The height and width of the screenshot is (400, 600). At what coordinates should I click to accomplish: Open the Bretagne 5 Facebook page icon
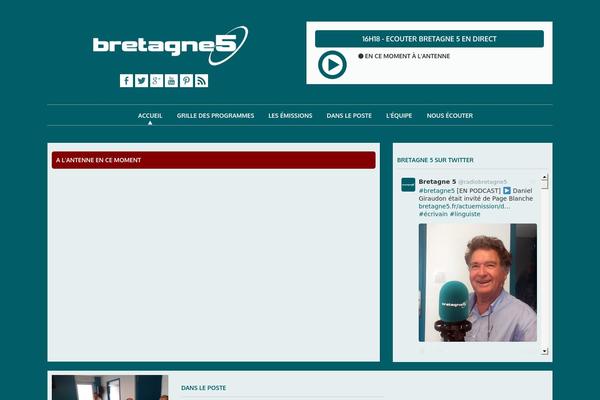pyautogui.click(x=126, y=81)
